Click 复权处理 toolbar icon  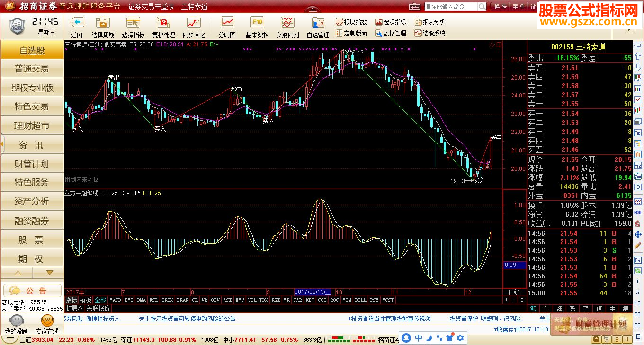pos(164,22)
